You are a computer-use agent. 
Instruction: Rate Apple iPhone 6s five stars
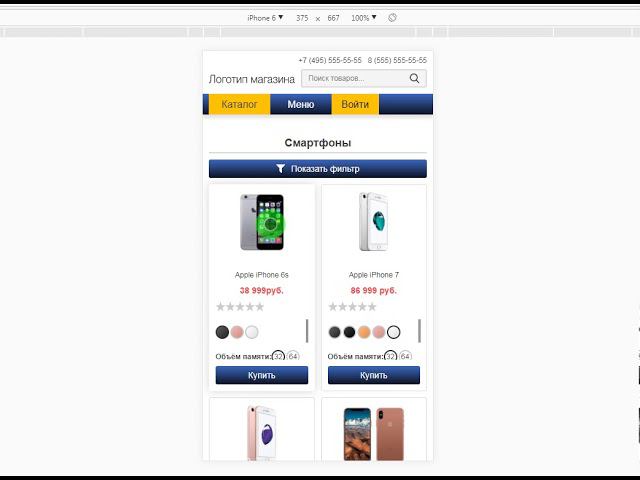pos(260,307)
